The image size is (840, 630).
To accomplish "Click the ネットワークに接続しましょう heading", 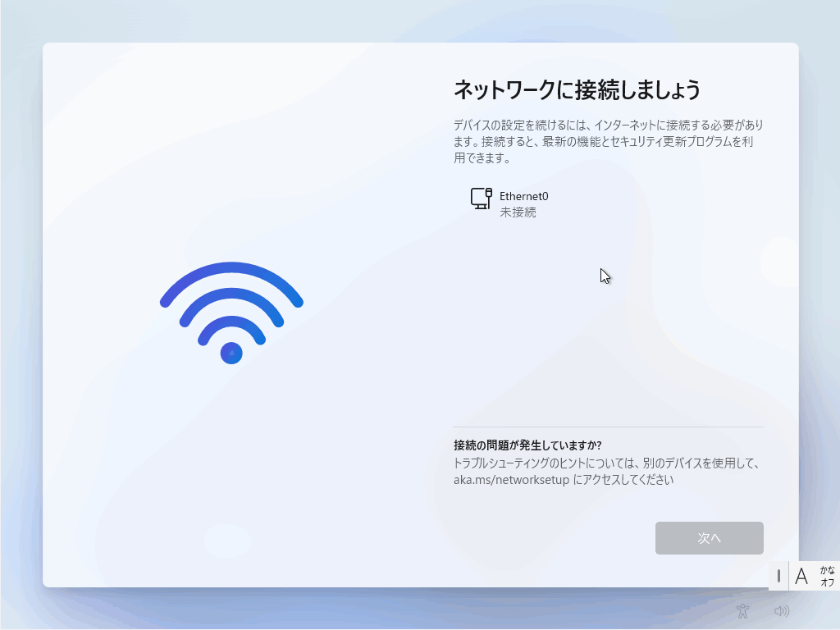I will [x=577, y=89].
